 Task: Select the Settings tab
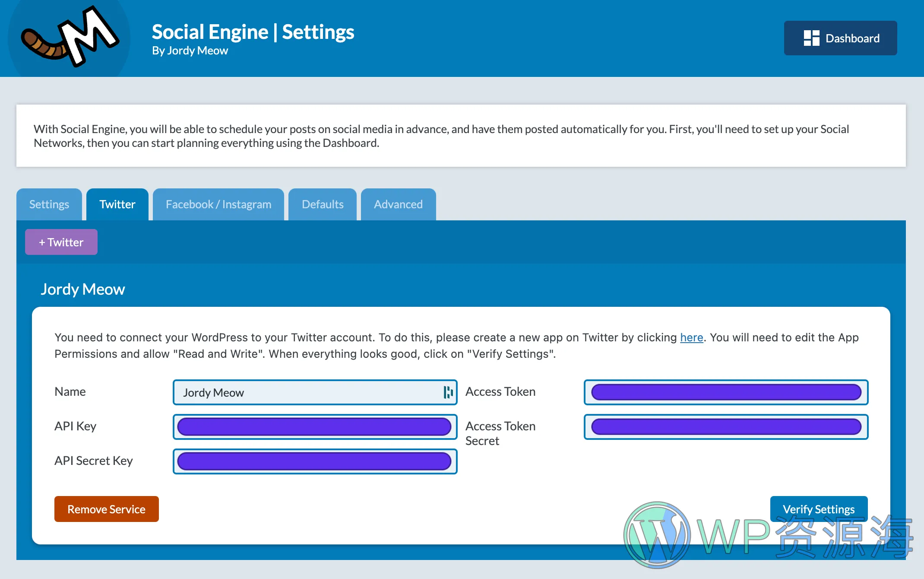pos(49,204)
